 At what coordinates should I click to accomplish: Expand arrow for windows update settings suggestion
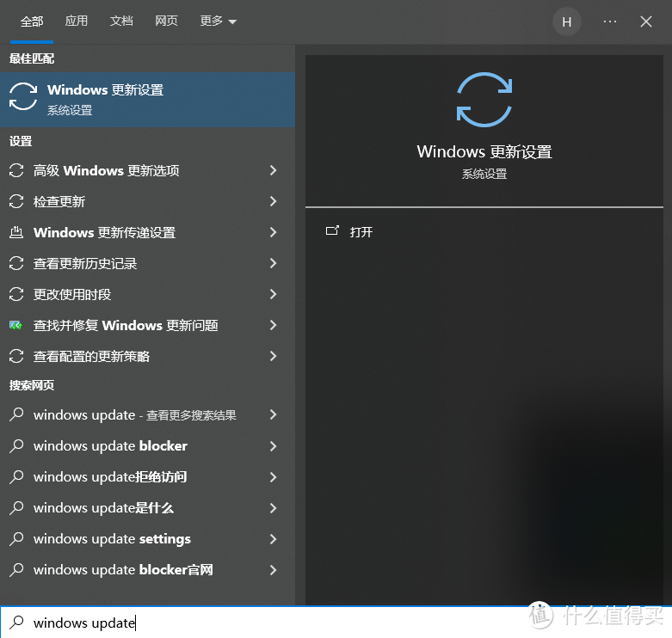(x=273, y=539)
